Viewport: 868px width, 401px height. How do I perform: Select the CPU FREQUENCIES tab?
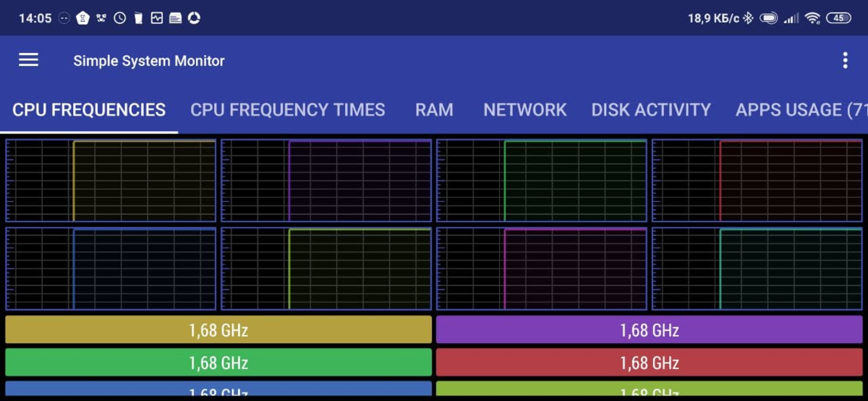click(89, 110)
